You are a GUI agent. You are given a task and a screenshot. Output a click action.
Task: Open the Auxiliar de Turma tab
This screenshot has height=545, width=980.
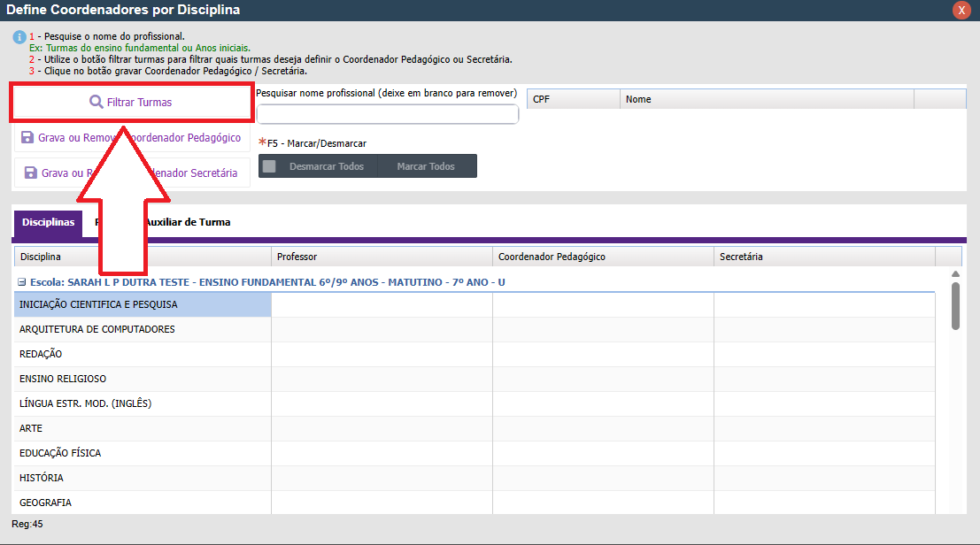click(x=188, y=223)
